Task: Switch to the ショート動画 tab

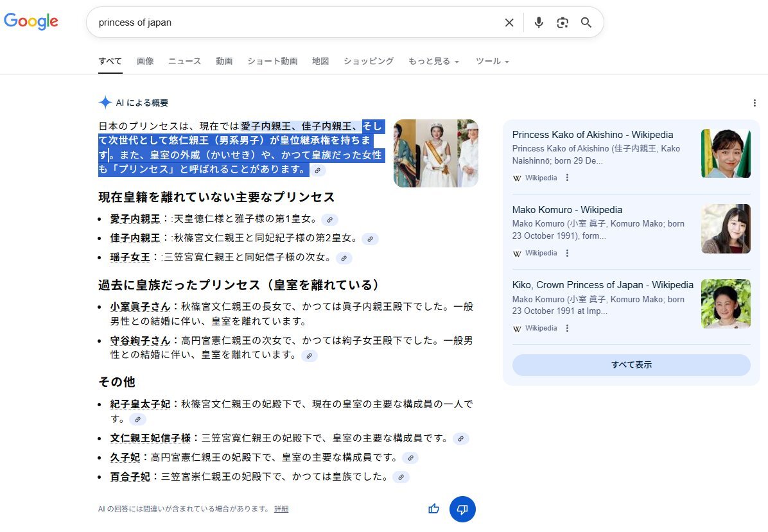Action: pyautogui.click(x=272, y=61)
